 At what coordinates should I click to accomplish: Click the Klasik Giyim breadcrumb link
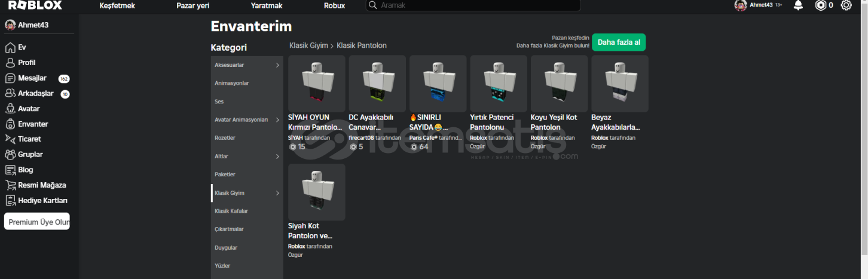[308, 45]
